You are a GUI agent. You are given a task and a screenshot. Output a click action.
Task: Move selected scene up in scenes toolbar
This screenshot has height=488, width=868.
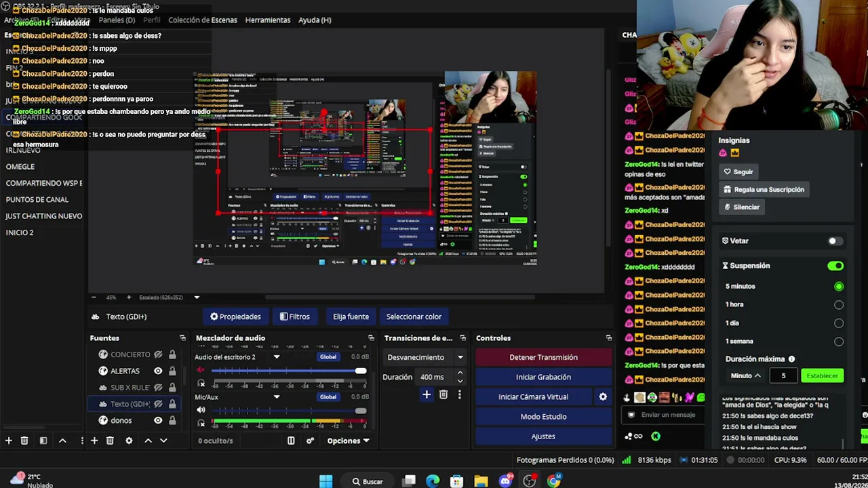[x=62, y=441]
